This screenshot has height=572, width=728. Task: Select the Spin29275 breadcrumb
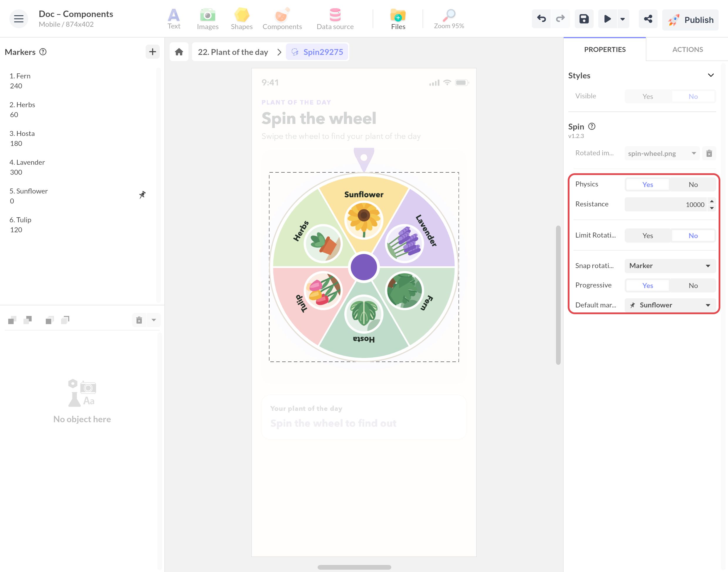pos(317,52)
